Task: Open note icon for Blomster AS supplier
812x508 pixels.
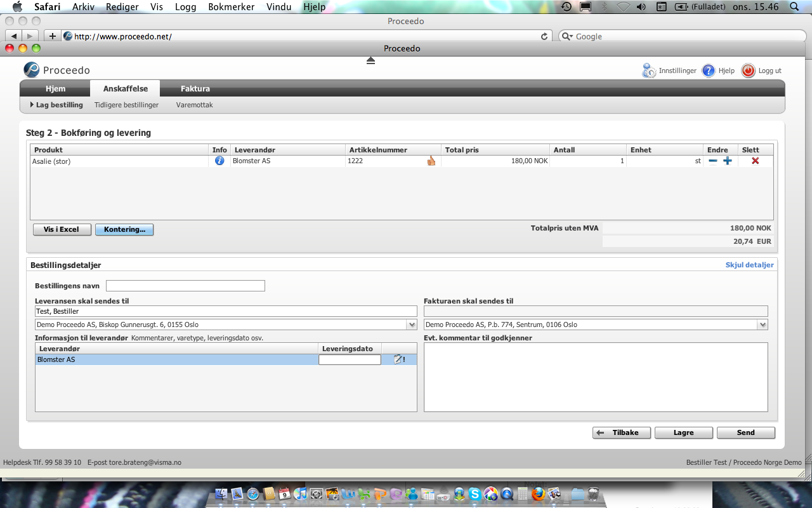Action: click(399, 359)
